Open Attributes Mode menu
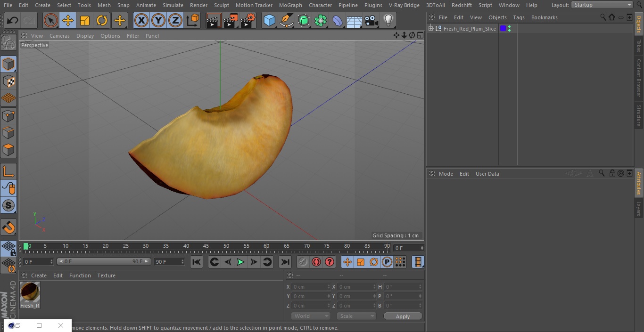 pyautogui.click(x=446, y=174)
